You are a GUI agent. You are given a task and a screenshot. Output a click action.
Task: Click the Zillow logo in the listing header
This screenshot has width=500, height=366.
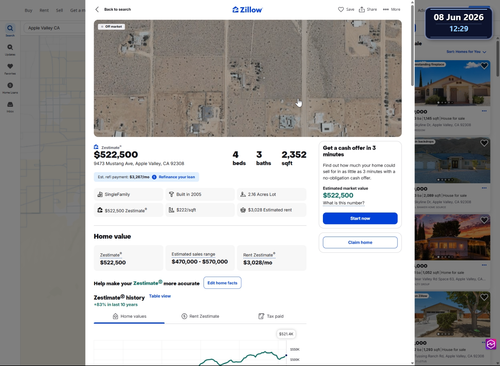coord(247,10)
